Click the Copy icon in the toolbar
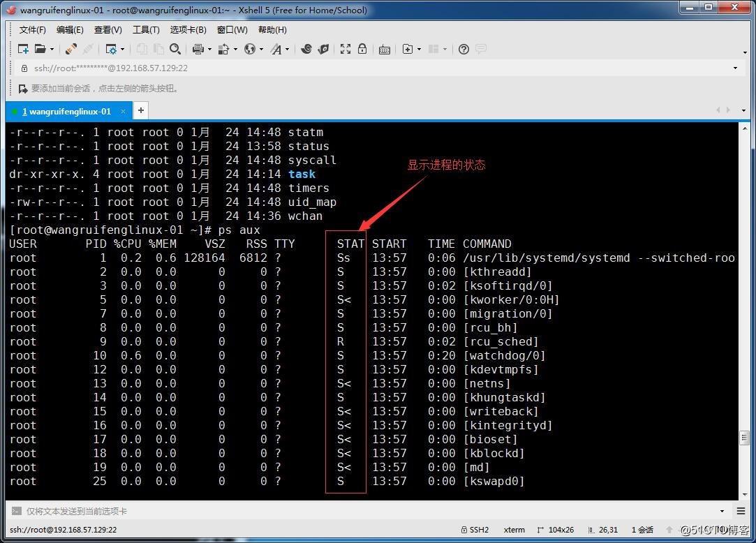The image size is (756, 543). pyautogui.click(x=142, y=49)
